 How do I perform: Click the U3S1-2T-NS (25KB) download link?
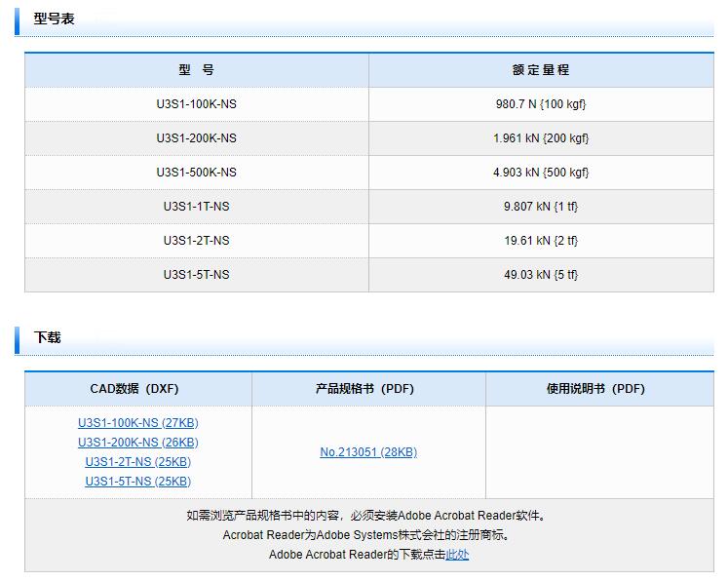137,462
